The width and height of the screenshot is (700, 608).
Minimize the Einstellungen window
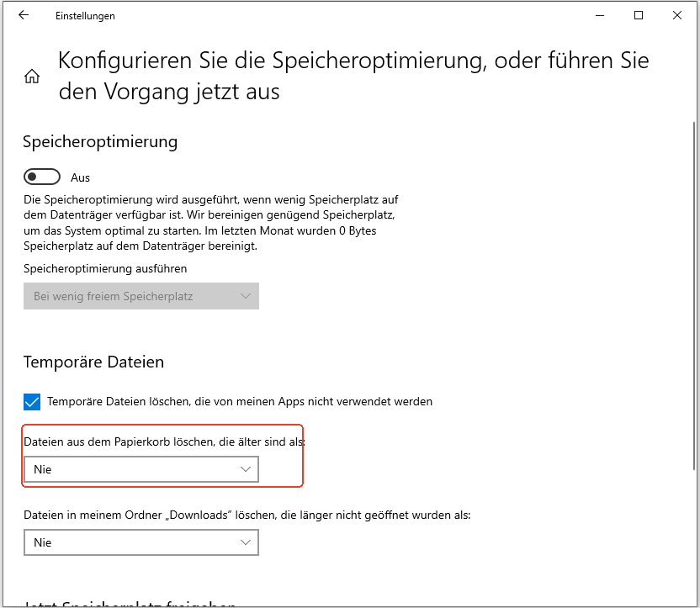point(599,15)
